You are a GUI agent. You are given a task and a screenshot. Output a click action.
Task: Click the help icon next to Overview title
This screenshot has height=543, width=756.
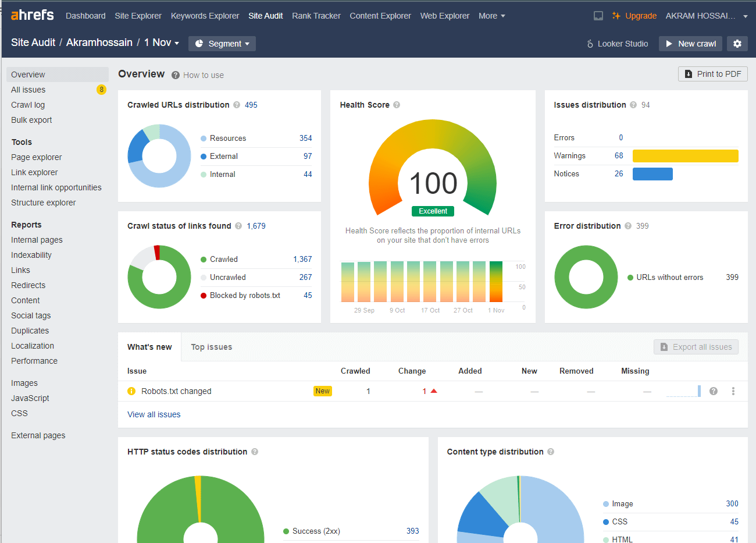coord(176,74)
